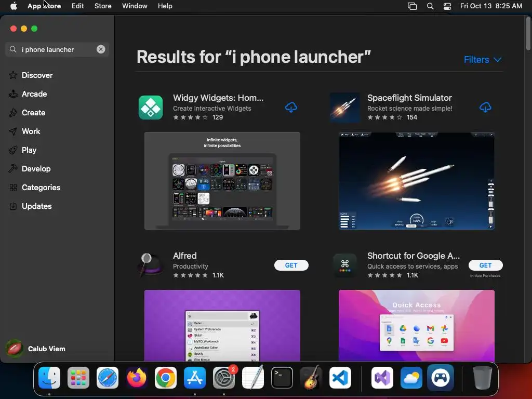532x399 pixels.
Task: Open the Trash in the dock
Action: 482,378
